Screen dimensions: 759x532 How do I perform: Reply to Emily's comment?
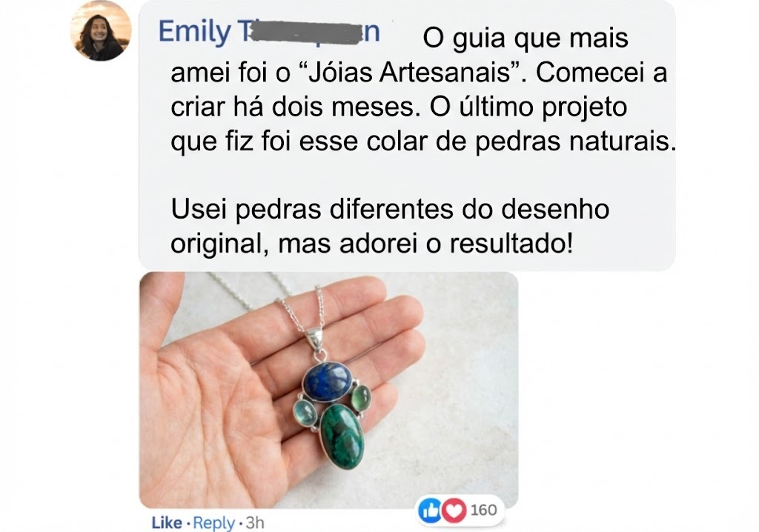click(x=214, y=523)
